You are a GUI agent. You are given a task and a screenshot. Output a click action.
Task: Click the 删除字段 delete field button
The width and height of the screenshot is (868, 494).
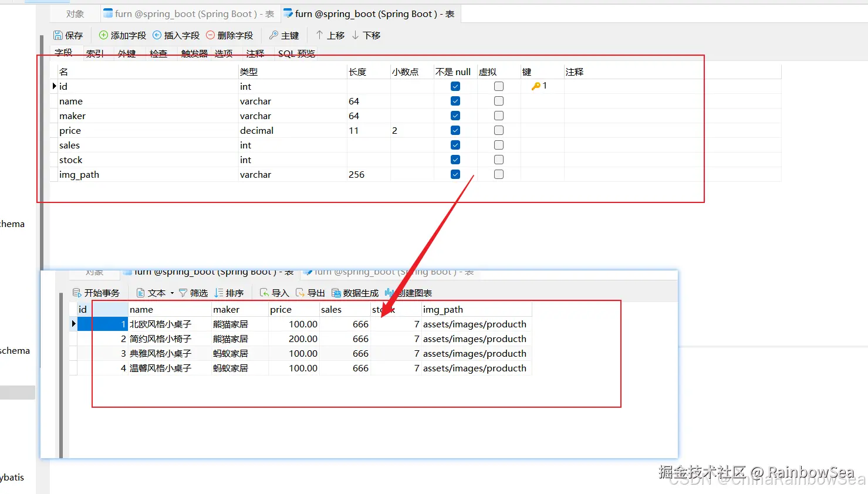[x=229, y=35]
